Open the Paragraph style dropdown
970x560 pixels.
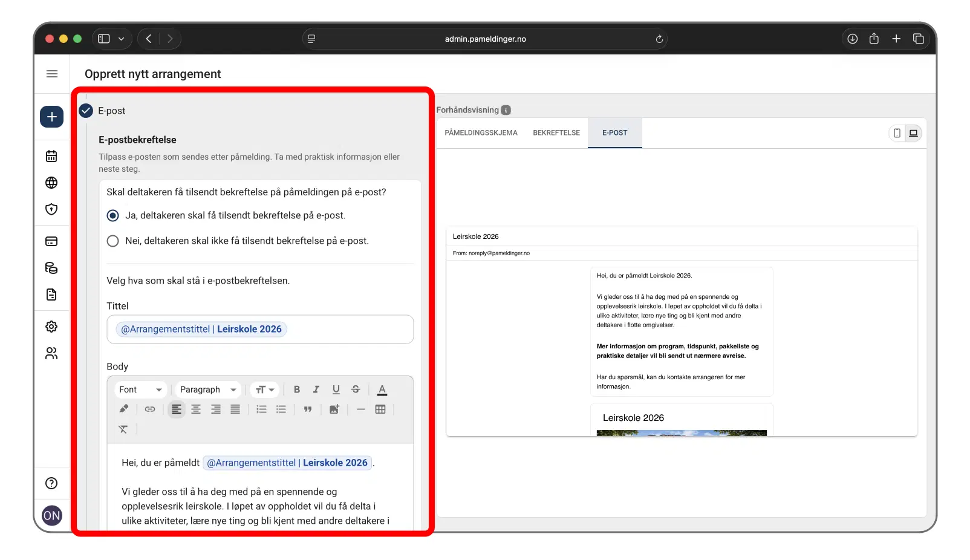tap(207, 389)
